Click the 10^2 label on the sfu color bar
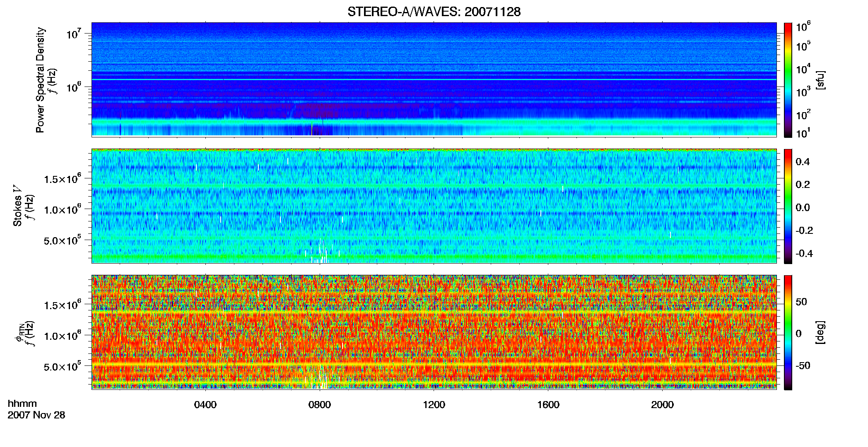The image size is (868, 447). tap(803, 114)
